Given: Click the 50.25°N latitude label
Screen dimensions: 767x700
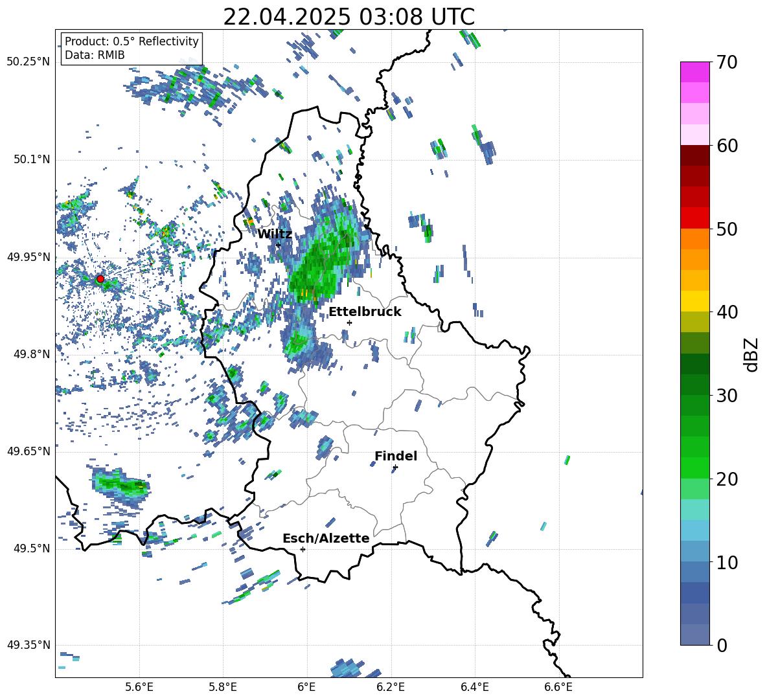Looking at the screenshot, I should pyautogui.click(x=29, y=62).
